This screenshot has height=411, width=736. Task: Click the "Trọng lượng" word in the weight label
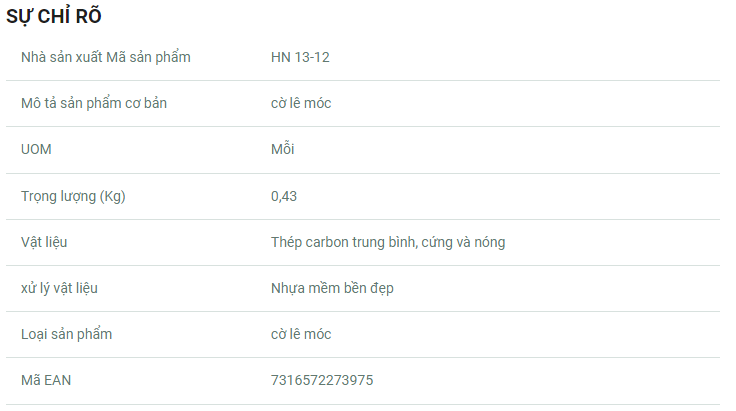click(x=57, y=196)
